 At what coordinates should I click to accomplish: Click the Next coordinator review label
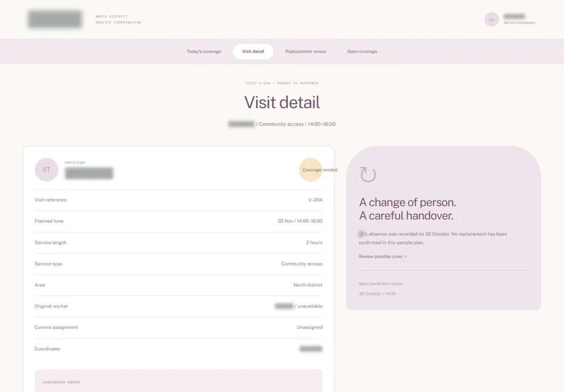tap(381, 284)
